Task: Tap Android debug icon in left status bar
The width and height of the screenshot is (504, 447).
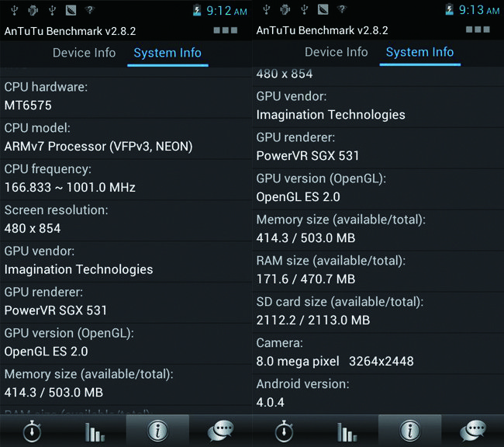Action: (33, 10)
